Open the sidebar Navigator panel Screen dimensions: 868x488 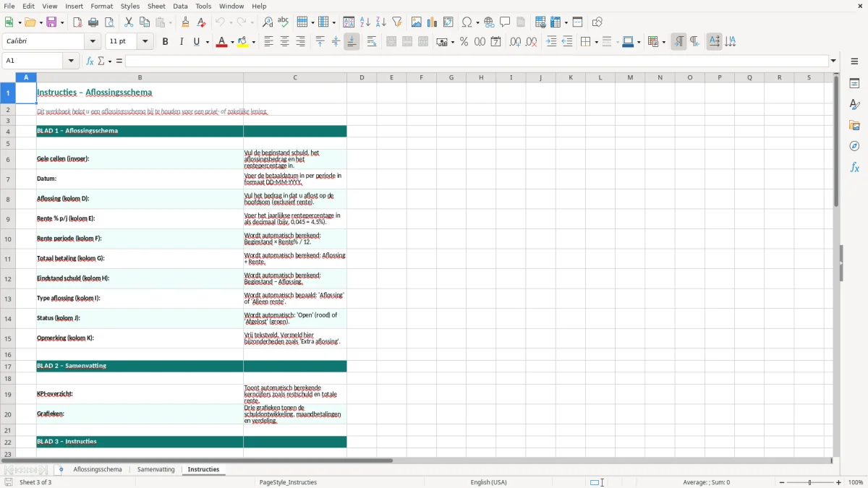[x=854, y=146]
